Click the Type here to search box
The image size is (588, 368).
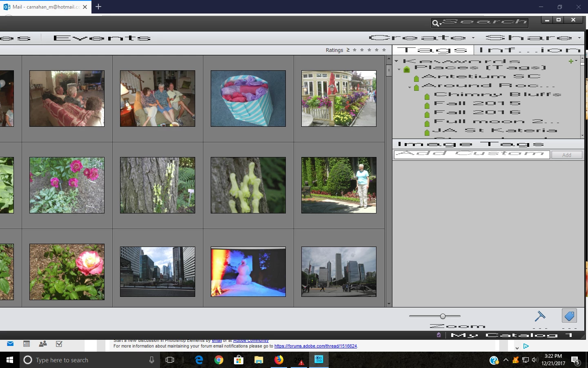click(89, 360)
